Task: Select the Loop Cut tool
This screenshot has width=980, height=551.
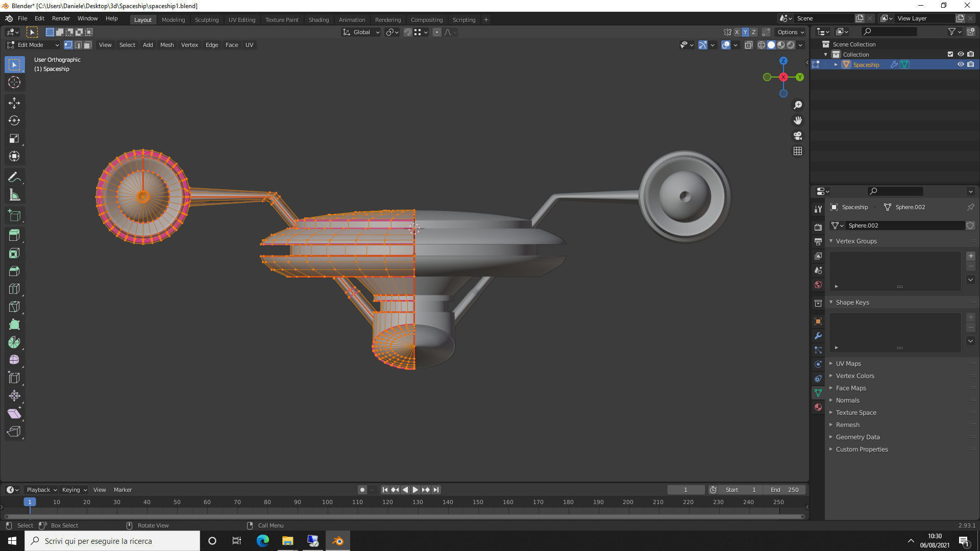Action: coord(14,289)
